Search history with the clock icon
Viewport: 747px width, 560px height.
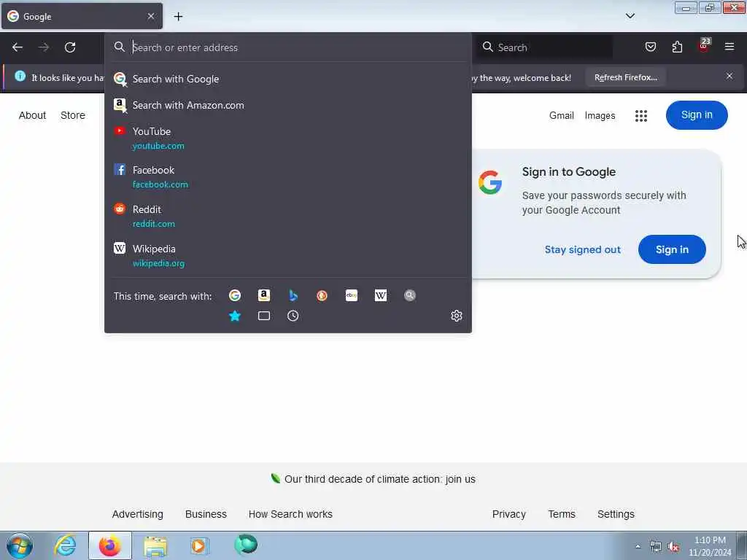click(293, 316)
